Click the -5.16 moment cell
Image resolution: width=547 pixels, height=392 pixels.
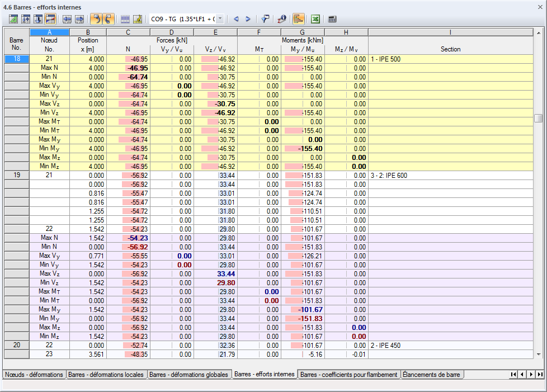[x=303, y=355]
